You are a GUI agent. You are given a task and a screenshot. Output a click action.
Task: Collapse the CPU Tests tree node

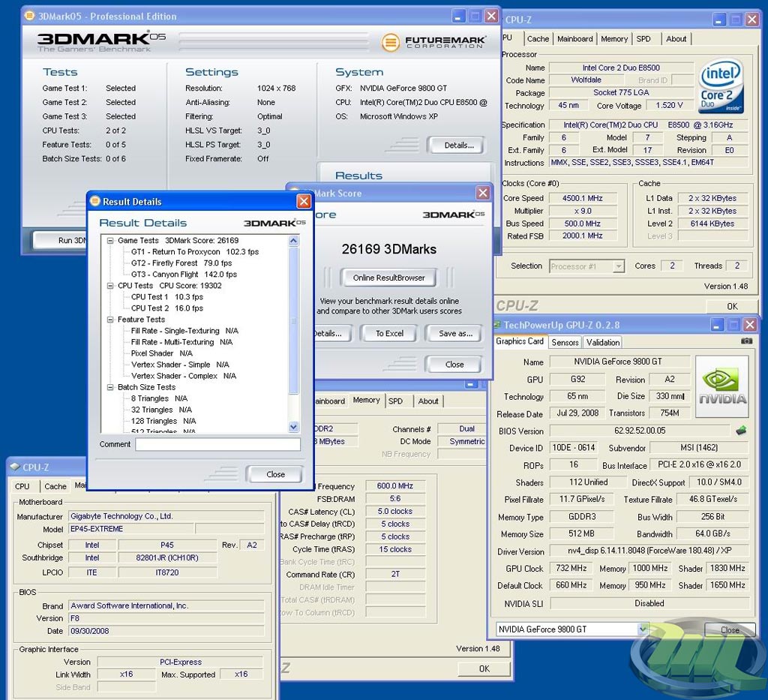coord(110,286)
